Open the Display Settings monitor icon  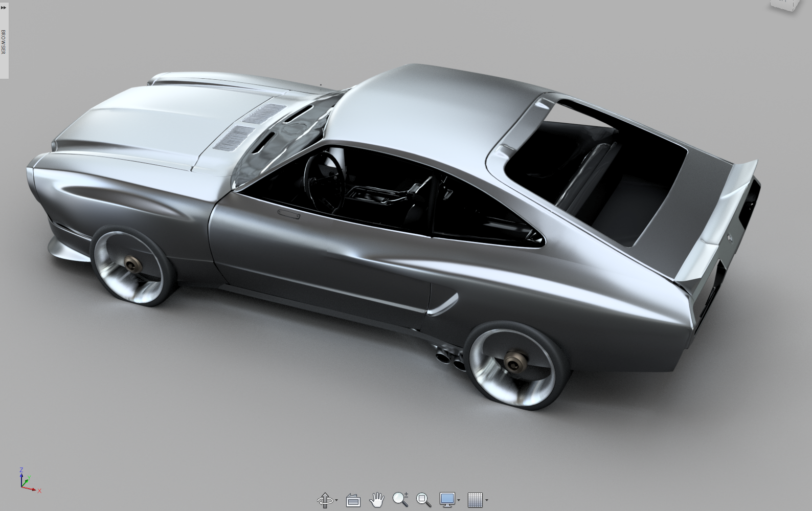pos(447,500)
